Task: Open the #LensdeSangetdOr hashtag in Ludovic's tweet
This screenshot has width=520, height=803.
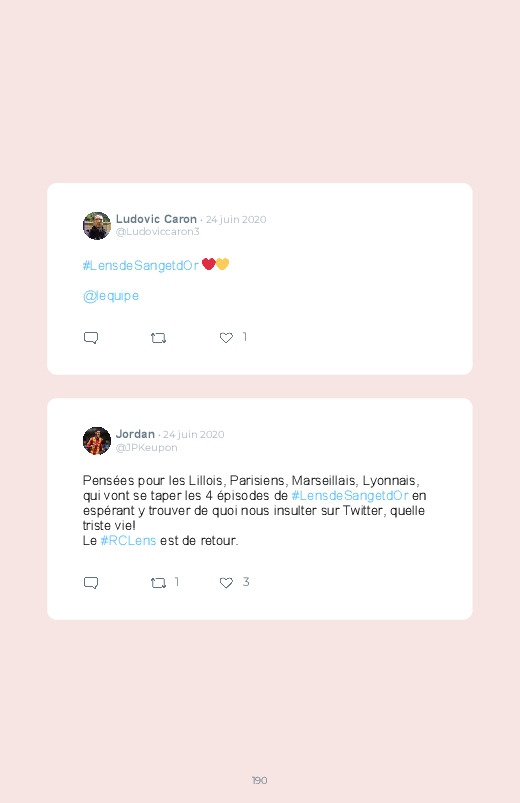Action: pos(141,265)
